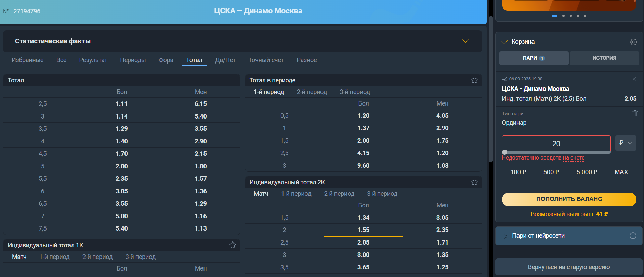Select 1-й период in Индивидуальный тотал 2К
The width and height of the screenshot is (644, 277).
point(296,194)
